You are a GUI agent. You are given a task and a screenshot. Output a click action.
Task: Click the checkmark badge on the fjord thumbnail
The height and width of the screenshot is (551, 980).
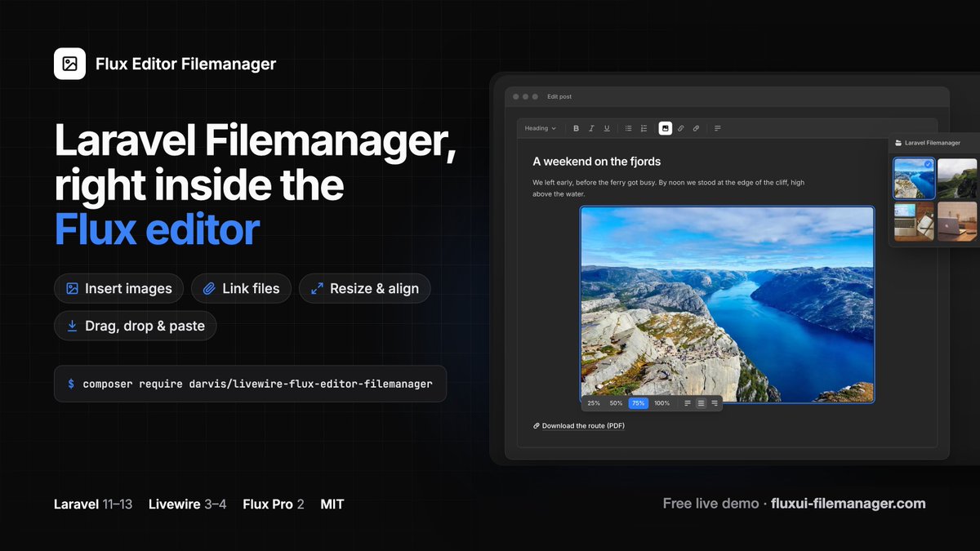click(929, 164)
